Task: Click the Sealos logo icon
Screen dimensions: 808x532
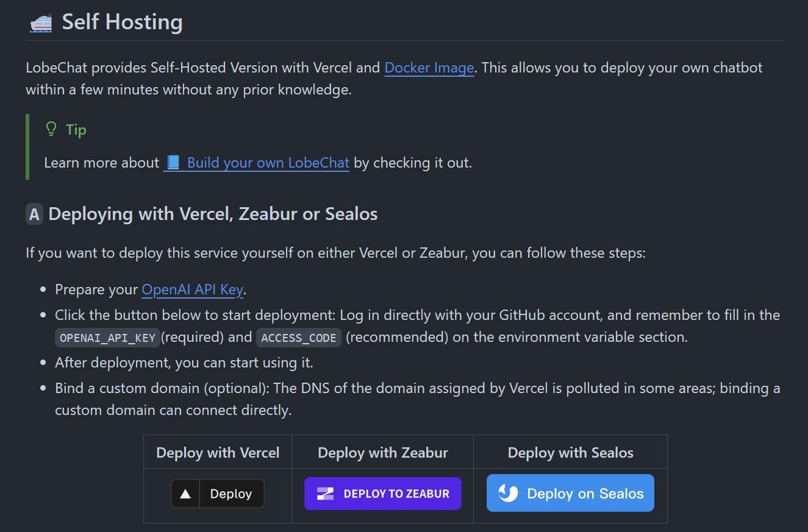Action: tap(508, 493)
